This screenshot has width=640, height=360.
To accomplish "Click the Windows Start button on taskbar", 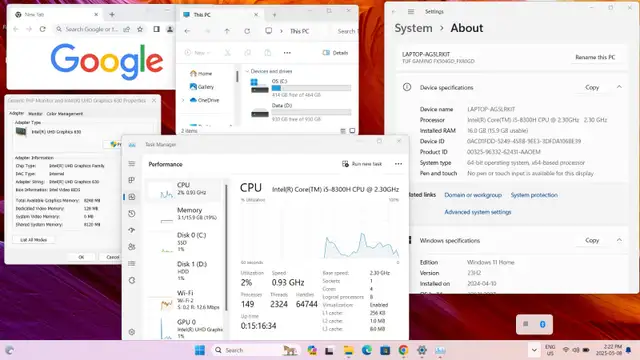I will (x=200, y=350).
